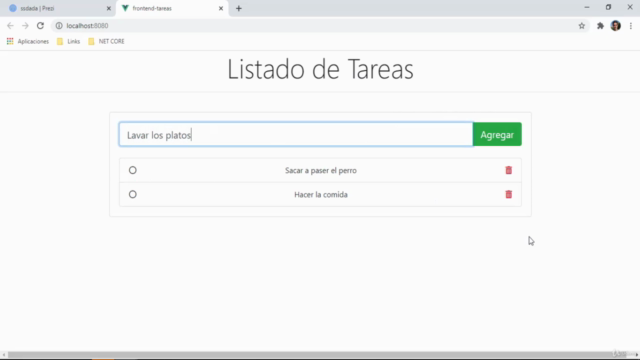Open the Links bookmark folder

tap(69, 41)
